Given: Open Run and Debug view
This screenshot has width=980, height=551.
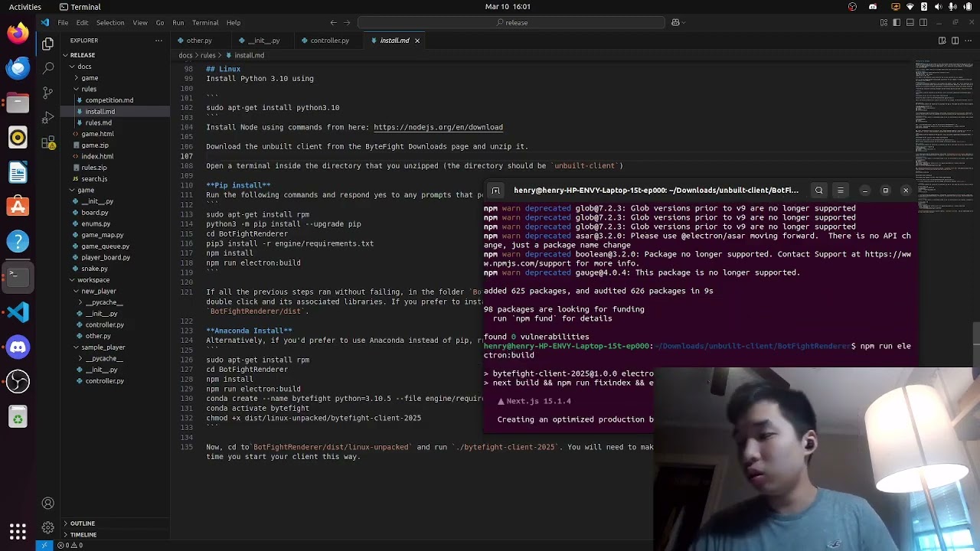Looking at the screenshot, I should point(47,118).
